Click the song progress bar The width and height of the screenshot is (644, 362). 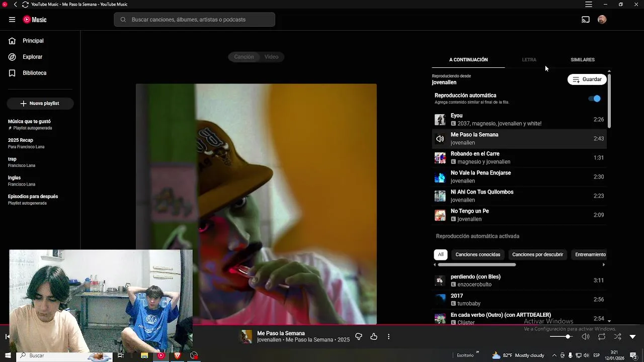point(322,325)
